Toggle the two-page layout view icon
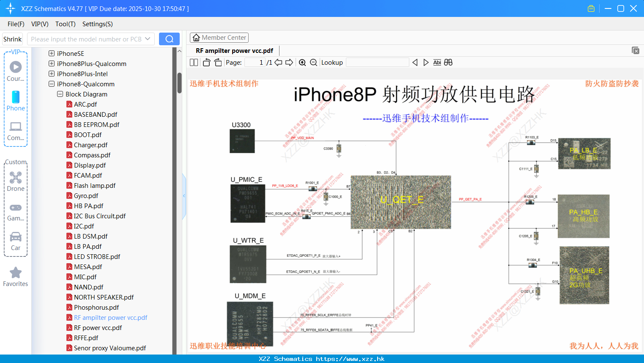 [x=194, y=62]
